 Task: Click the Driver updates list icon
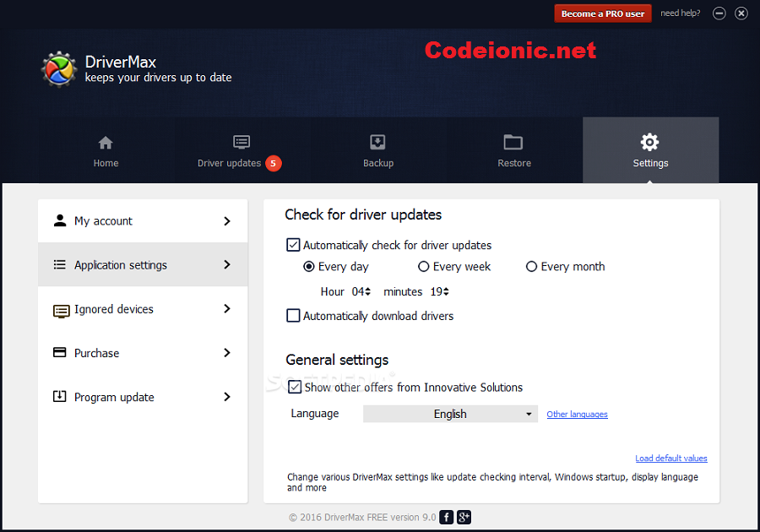(242, 142)
